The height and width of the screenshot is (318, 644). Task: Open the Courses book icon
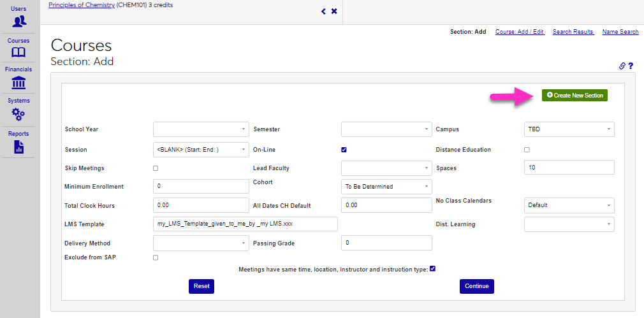pyautogui.click(x=19, y=52)
